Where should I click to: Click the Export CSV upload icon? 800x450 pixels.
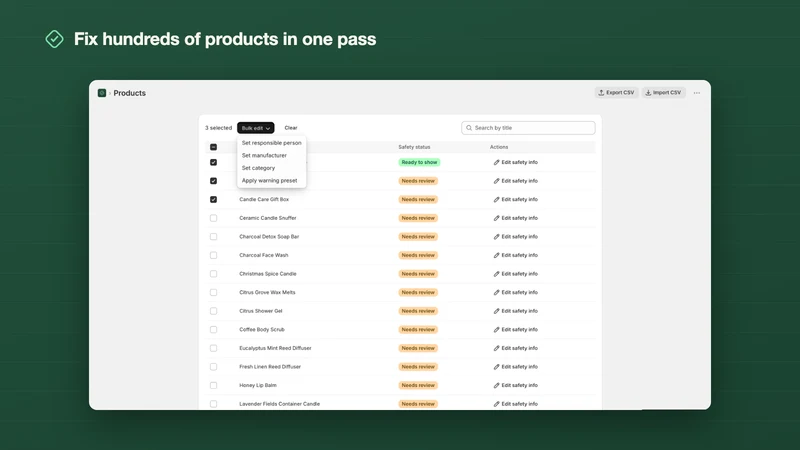pos(601,93)
